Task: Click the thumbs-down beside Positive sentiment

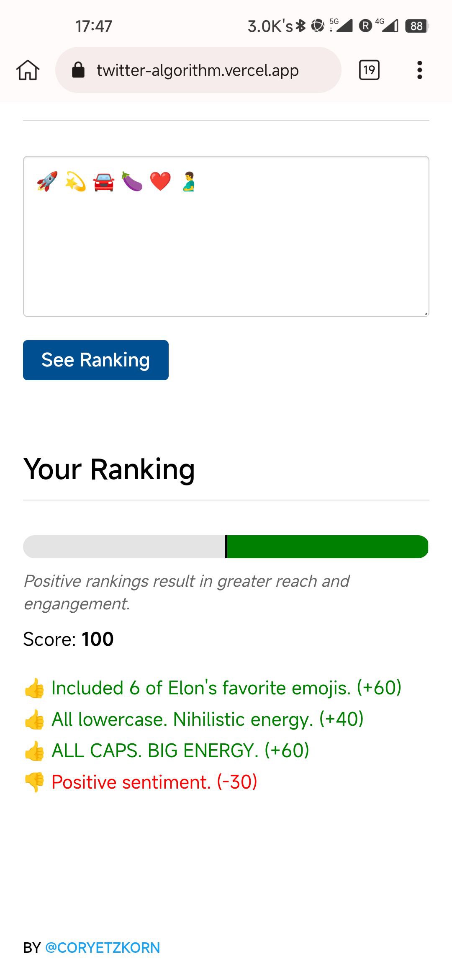Action: (x=34, y=782)
